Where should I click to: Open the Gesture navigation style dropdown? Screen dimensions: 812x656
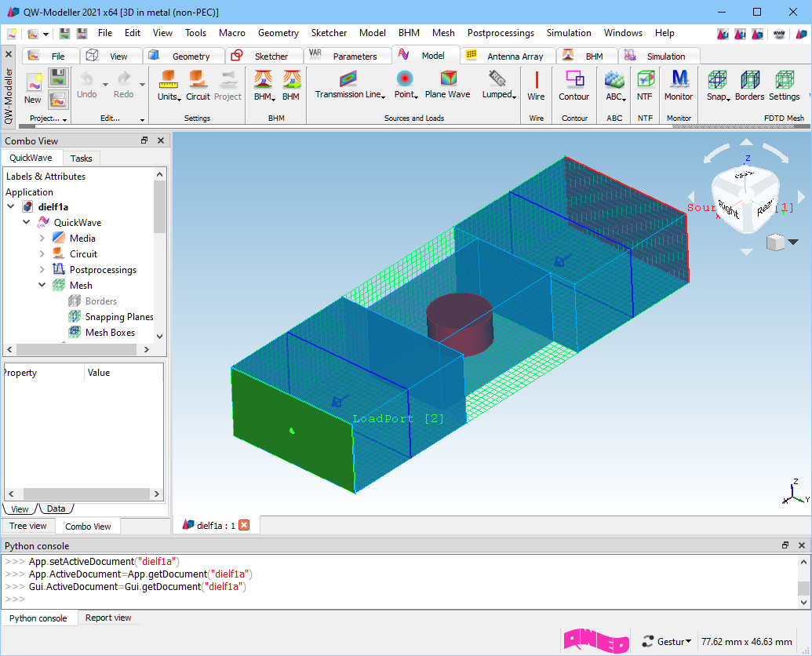click(x=668, y=642)
